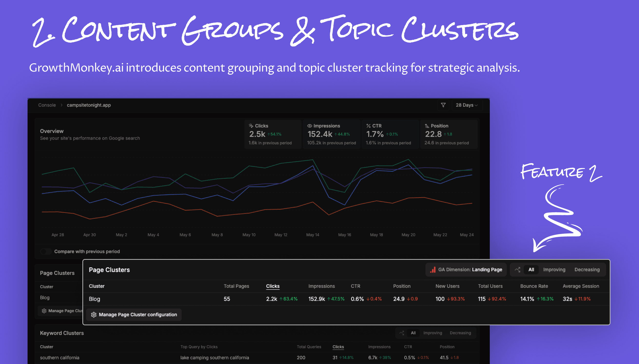Click the CTR percent icon

pyautogui.click(x=368, y=126)
